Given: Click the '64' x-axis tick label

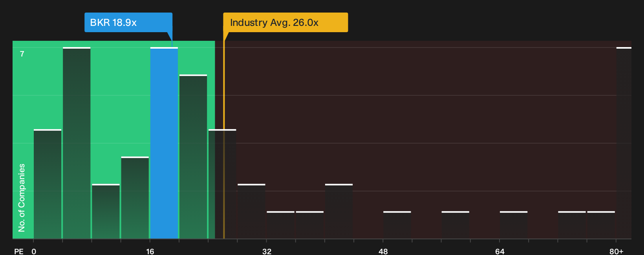Looking at the screenshot, I should point(499,251).
